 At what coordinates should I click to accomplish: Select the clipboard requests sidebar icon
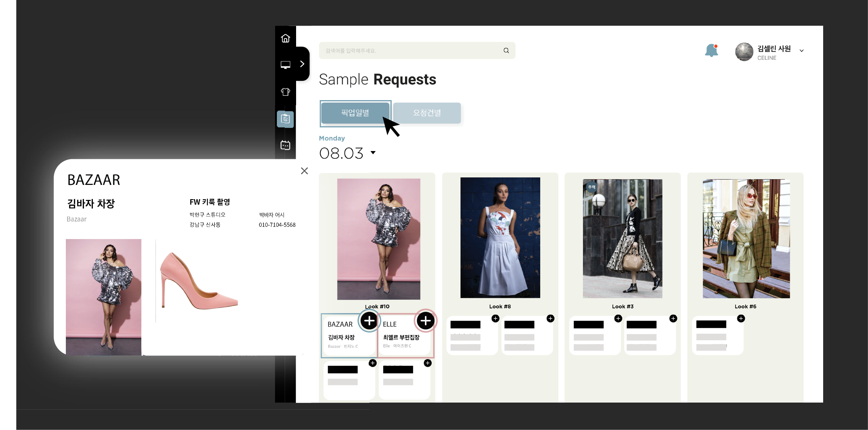(285, 119)
